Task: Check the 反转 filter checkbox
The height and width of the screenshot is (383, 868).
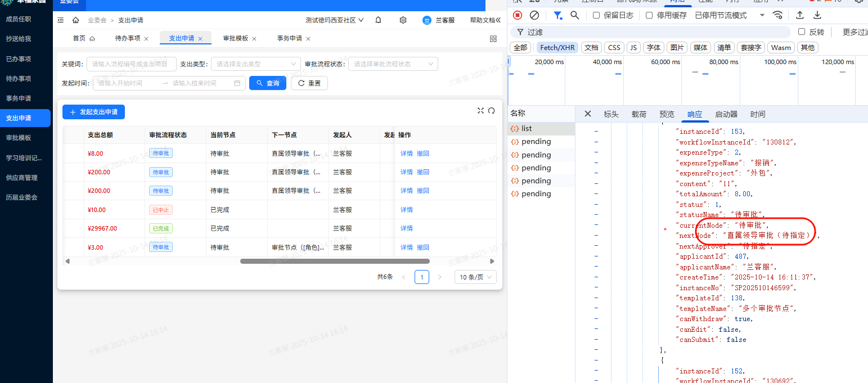Action: tap(802, 32)
